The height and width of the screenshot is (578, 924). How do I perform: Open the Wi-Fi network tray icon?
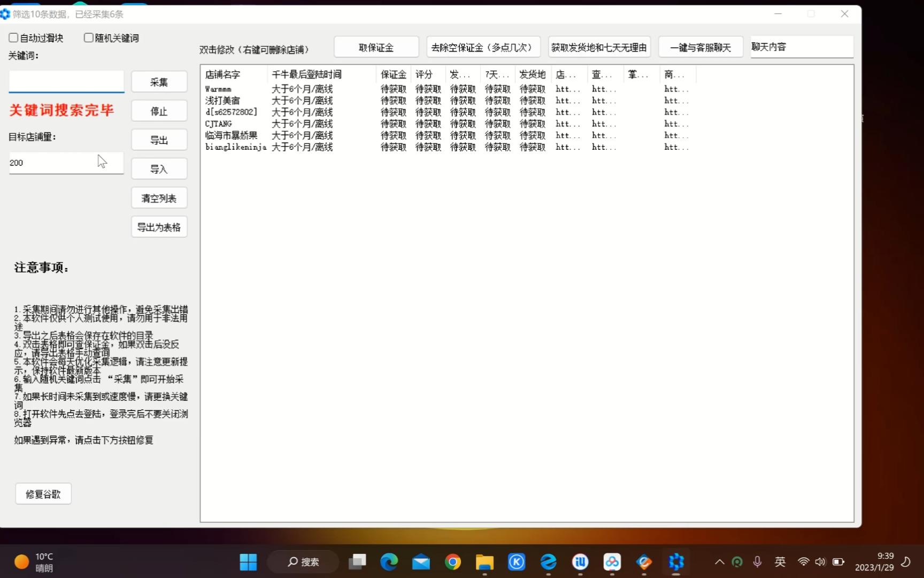tap(803, 562)
